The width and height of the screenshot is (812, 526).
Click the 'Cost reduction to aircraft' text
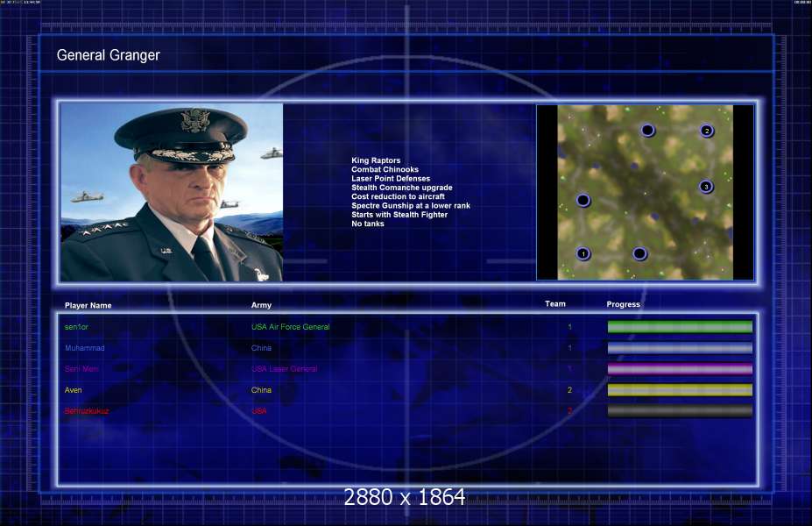coord(398,196)
